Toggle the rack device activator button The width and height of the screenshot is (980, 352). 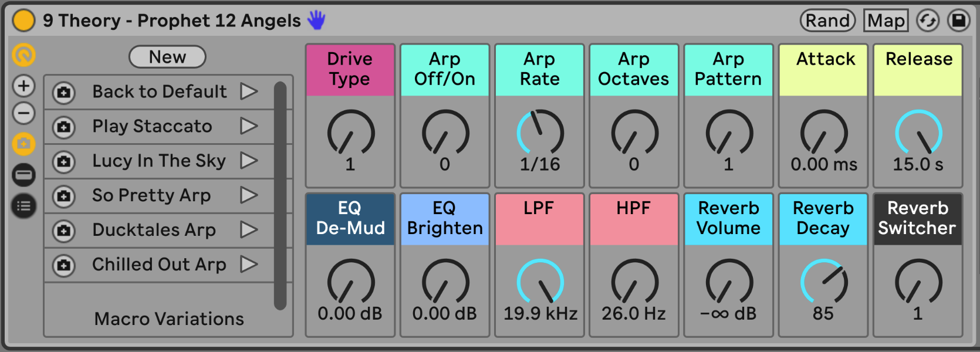click(x=24, y=20)
